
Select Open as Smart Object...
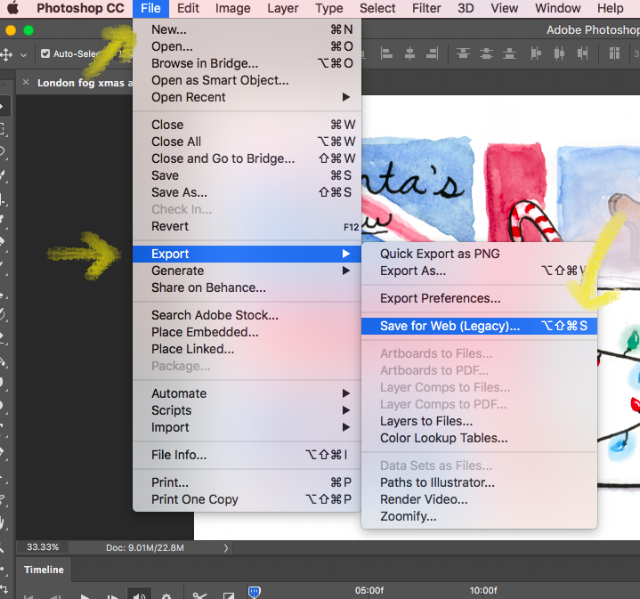click(247, 80)
